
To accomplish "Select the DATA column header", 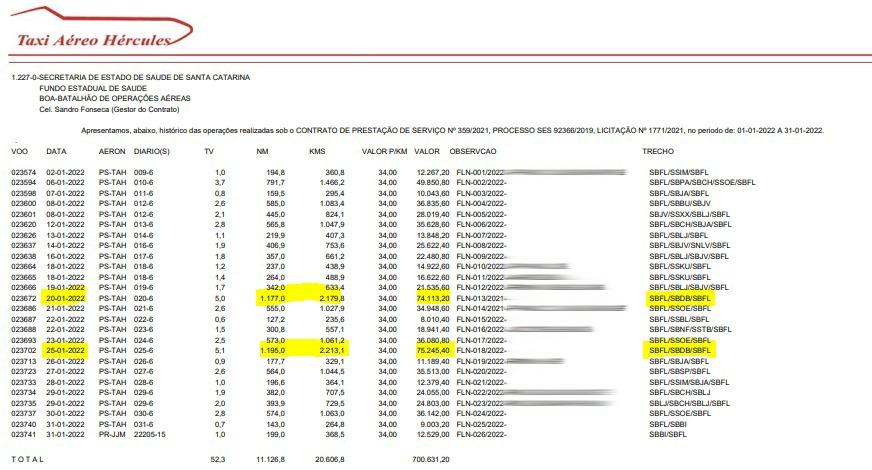I will pos(56,151).
